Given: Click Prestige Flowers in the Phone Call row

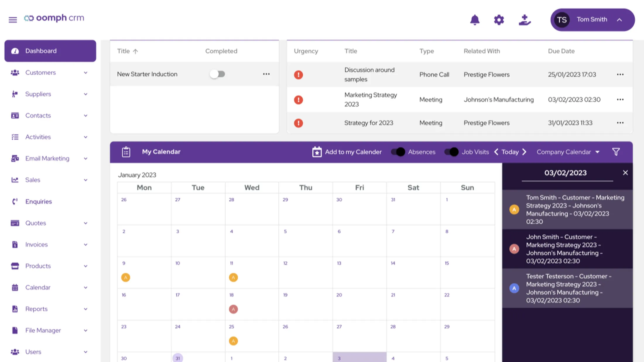Looking at the screenshot, I should (x=487, y=75).
